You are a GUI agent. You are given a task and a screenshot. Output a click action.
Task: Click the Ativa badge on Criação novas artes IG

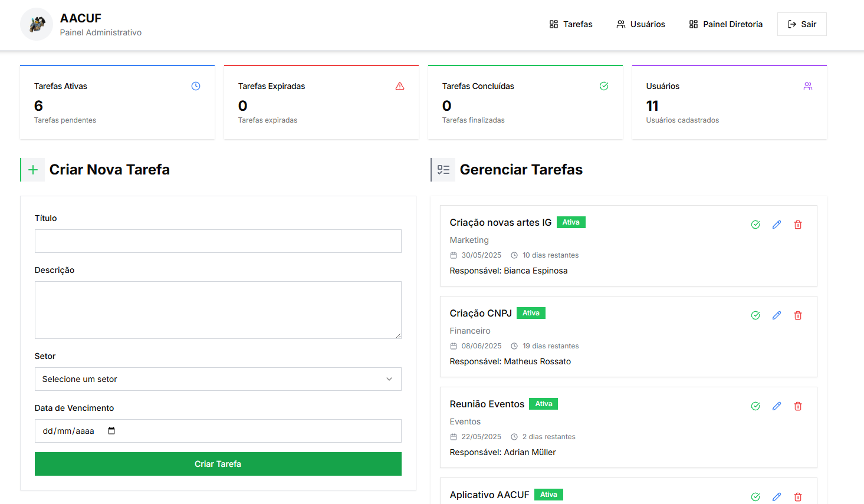571,222
